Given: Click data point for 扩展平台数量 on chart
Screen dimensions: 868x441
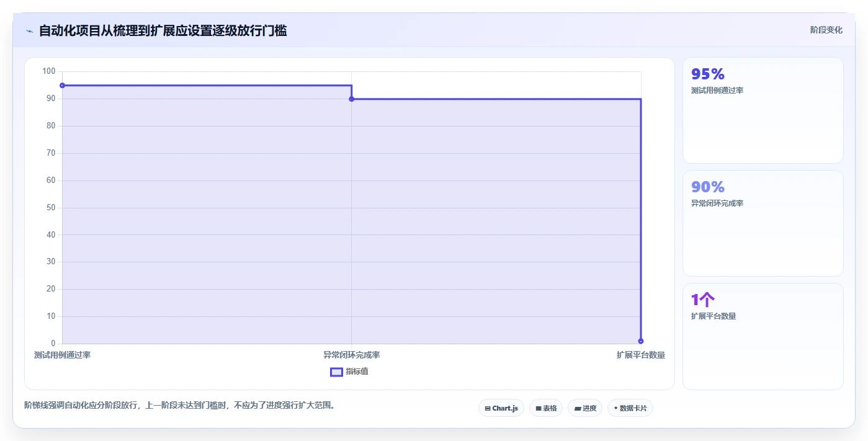Looking at the screenshot, I should point(641,341).
